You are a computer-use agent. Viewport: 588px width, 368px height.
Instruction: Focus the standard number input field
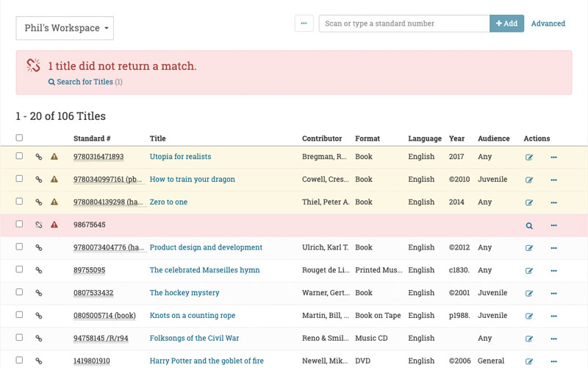[x=404, y=24]
